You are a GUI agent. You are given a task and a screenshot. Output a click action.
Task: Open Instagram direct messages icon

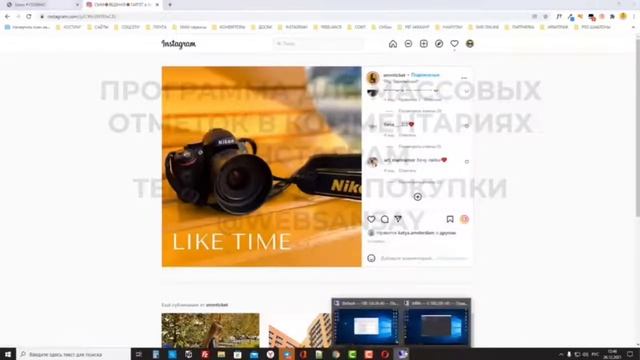408,44
